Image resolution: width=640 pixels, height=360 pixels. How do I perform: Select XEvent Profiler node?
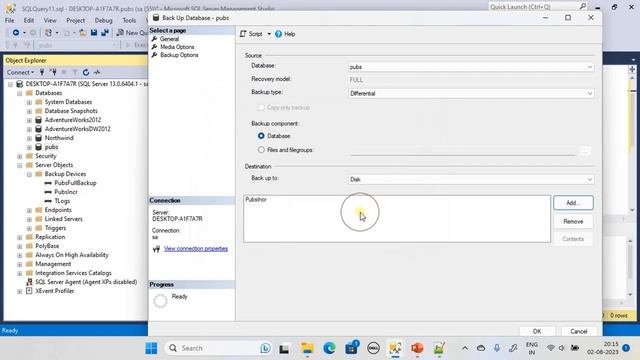click(55, 291)
